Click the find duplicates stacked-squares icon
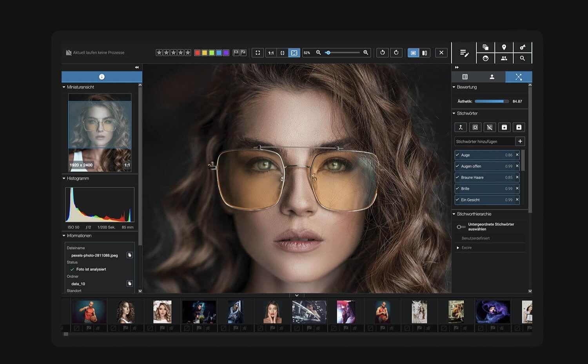Image resolution: width=588 pixels, height=364 pixels. pyautogui.click(x=485, y=47)
